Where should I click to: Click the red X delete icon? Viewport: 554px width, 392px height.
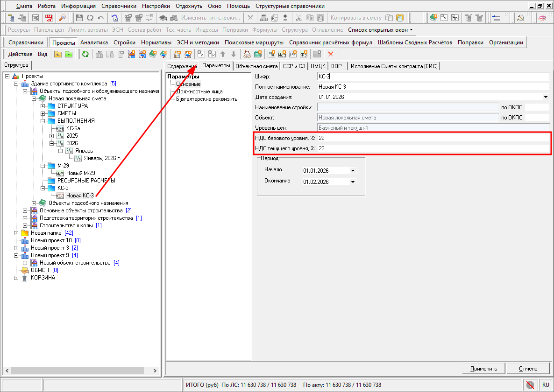coord(331,54)
